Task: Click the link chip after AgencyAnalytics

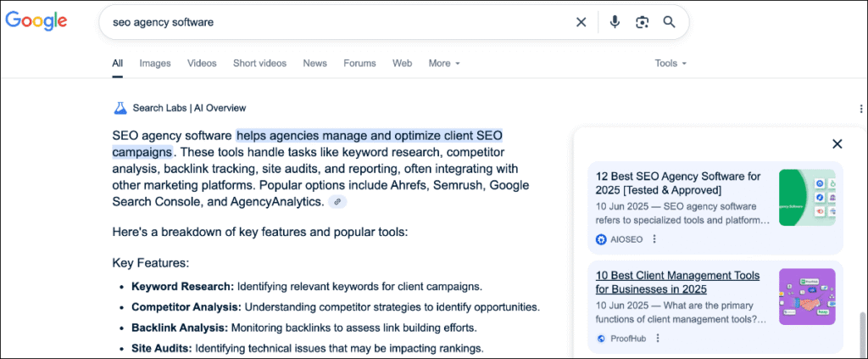Action: (x=337, y=202)
